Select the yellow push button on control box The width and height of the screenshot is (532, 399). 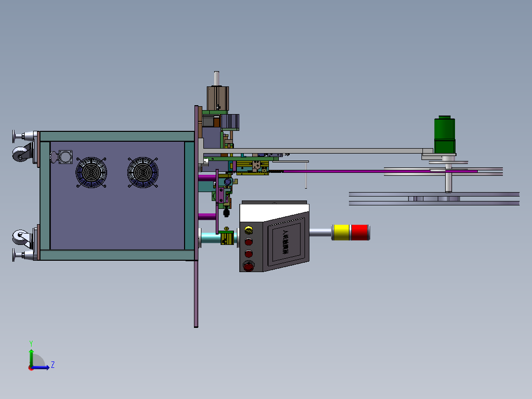[x=249, y=230]
